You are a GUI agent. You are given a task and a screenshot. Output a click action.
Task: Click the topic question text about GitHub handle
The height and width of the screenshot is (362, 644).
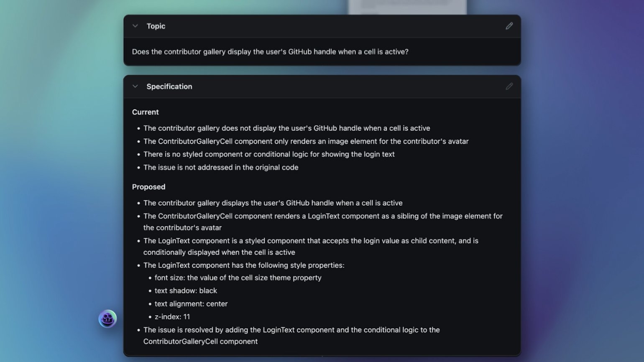click(270, 52)
